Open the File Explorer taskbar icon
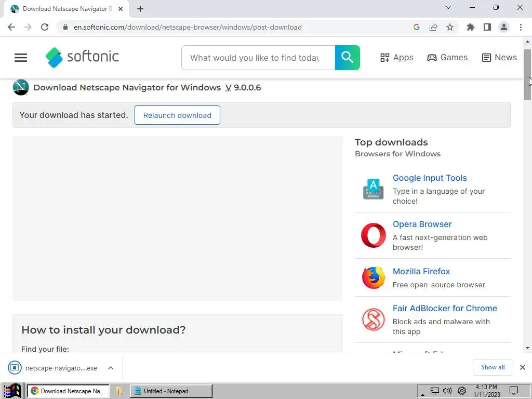Screen dimensions: 532x399 119,391
